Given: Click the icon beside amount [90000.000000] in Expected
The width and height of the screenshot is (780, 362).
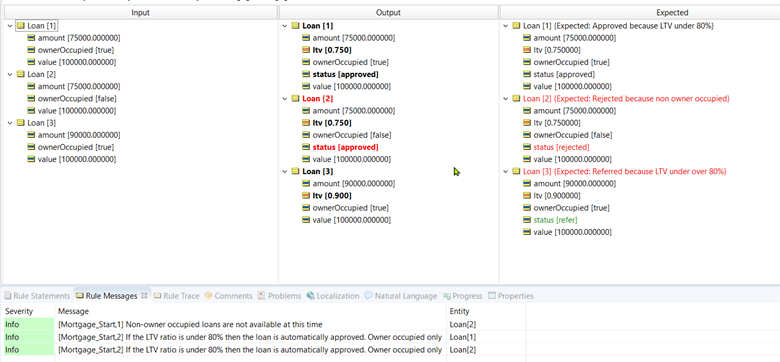Looking at the screenshot, I should [x=527, y=183].
